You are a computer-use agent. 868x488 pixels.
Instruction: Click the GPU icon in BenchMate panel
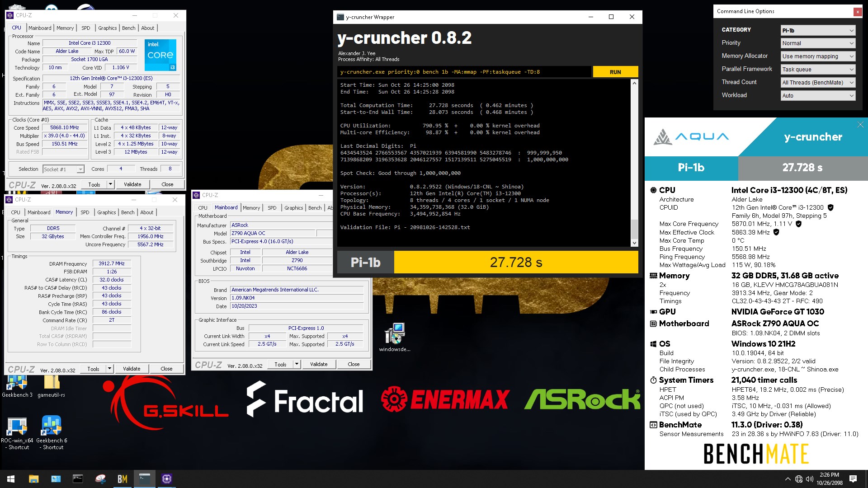coord(653,312)
